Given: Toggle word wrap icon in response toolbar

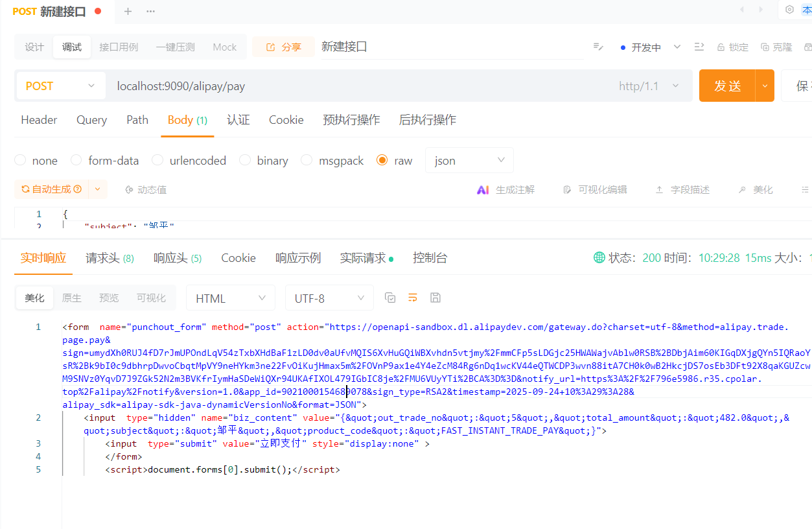Looking at the screenshot, I should [413, 298].
